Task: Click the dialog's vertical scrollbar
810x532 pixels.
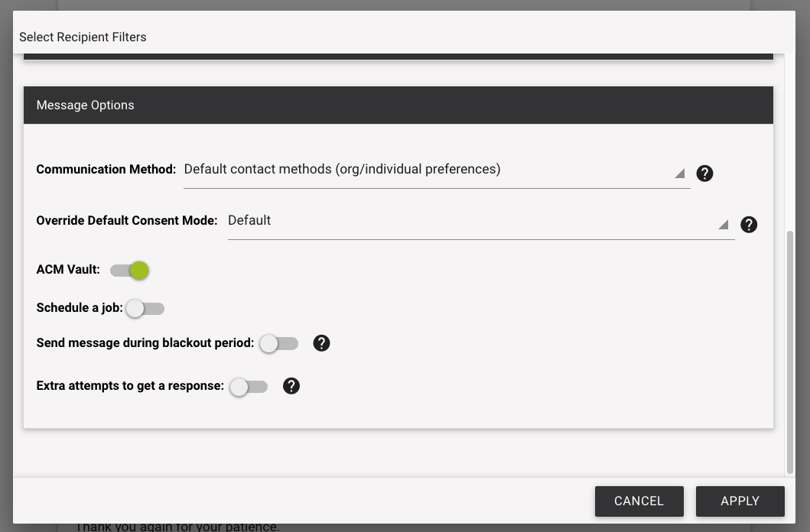Action: point(790,352)
